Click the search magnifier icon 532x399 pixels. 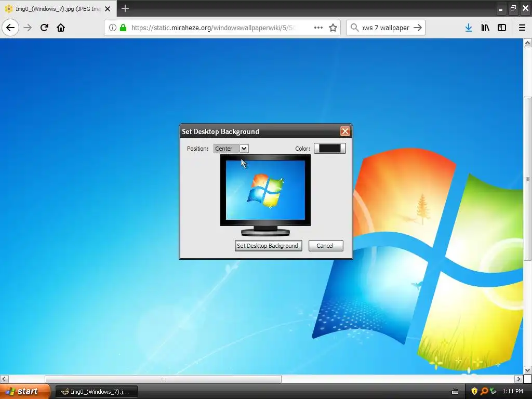coord(354,28)
